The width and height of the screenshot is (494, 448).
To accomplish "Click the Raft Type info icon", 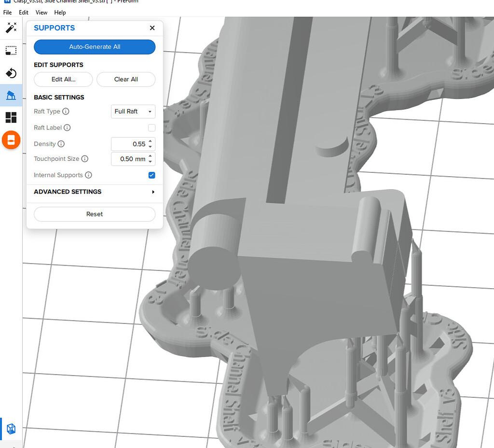I will click(67, 112).
